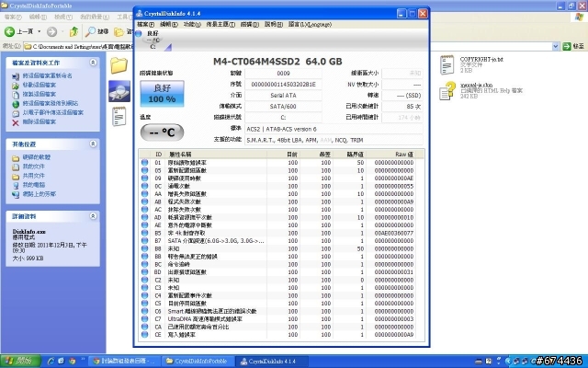Viewport: 588px width, 368px height.
Task: Click the blue status dot for attribute AA
Action: click(144, 194)
